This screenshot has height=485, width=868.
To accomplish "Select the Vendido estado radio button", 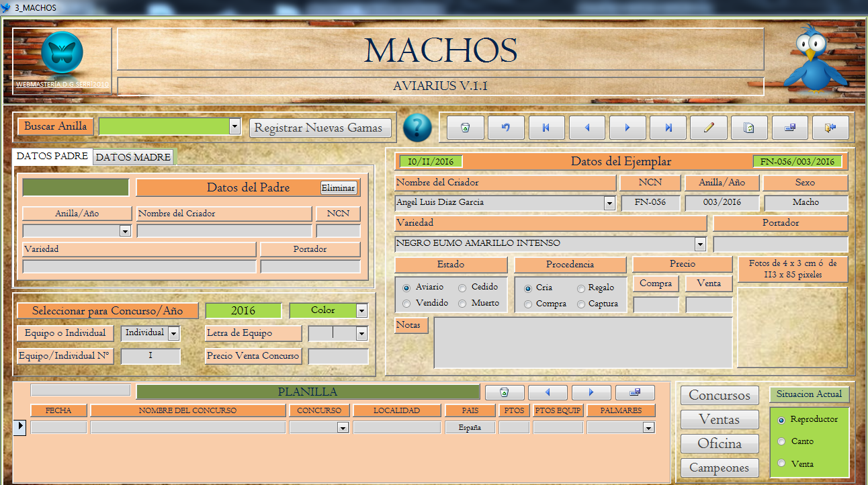I will click(x=406, y=304).
